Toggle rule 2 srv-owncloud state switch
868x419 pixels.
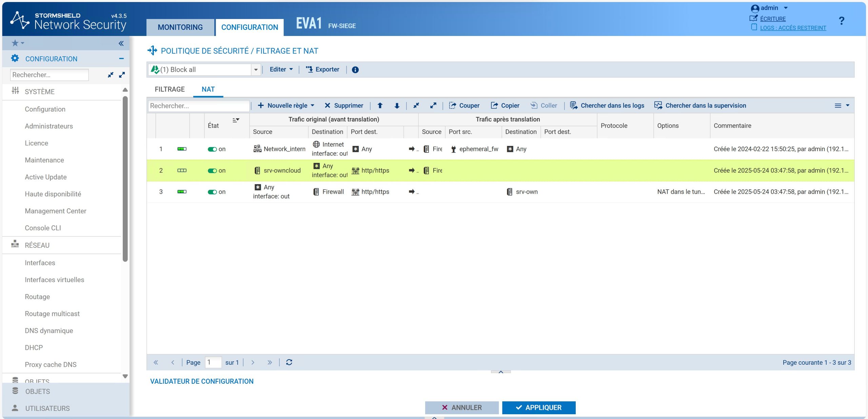212,170
